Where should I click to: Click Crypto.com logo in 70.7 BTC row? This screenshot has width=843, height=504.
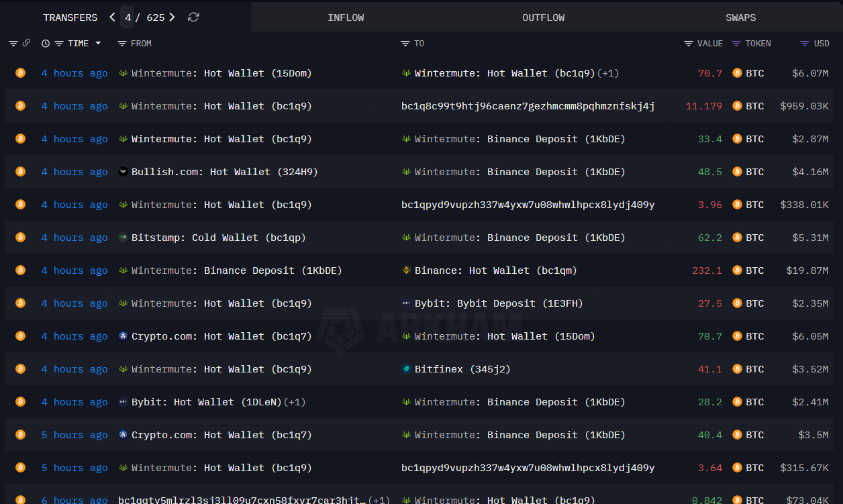(x=123, y=336)
